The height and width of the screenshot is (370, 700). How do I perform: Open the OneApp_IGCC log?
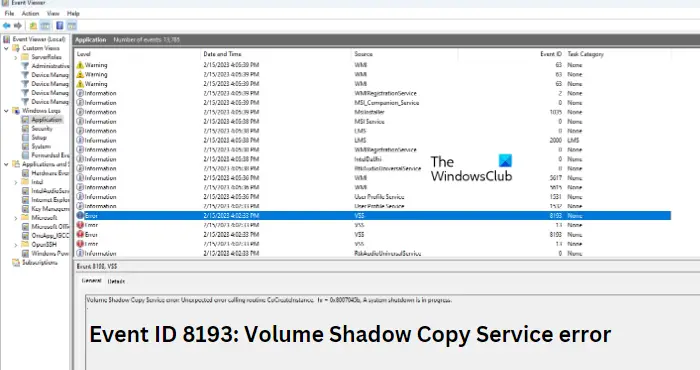pyautogui.click(x=50, y=236)
